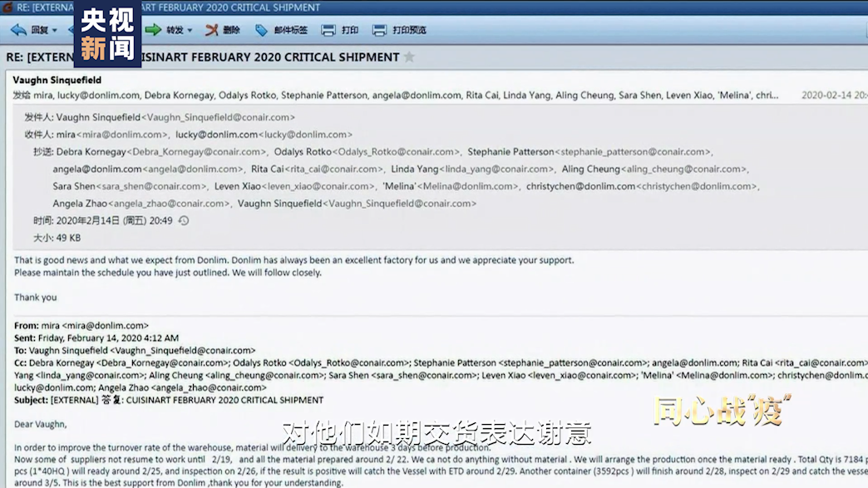Click the 'Dear Vaughn,' greeting
868x488 pixels.
coord(41,424)
